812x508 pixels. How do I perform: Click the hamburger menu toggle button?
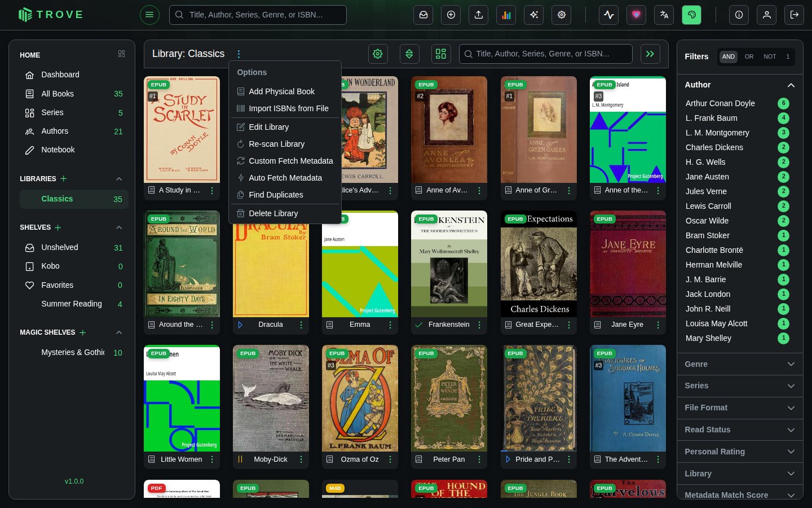pyautogui.click(x=149, y=15)
